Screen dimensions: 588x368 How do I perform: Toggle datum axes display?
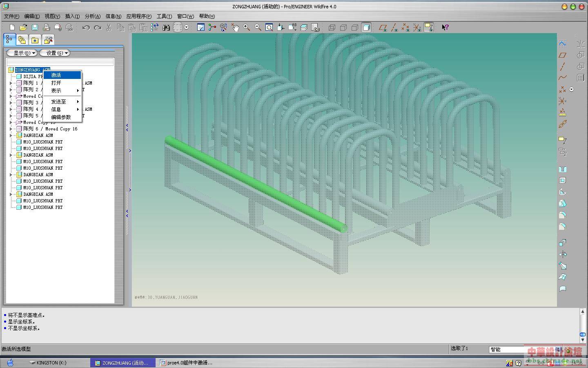click(394, 27)
